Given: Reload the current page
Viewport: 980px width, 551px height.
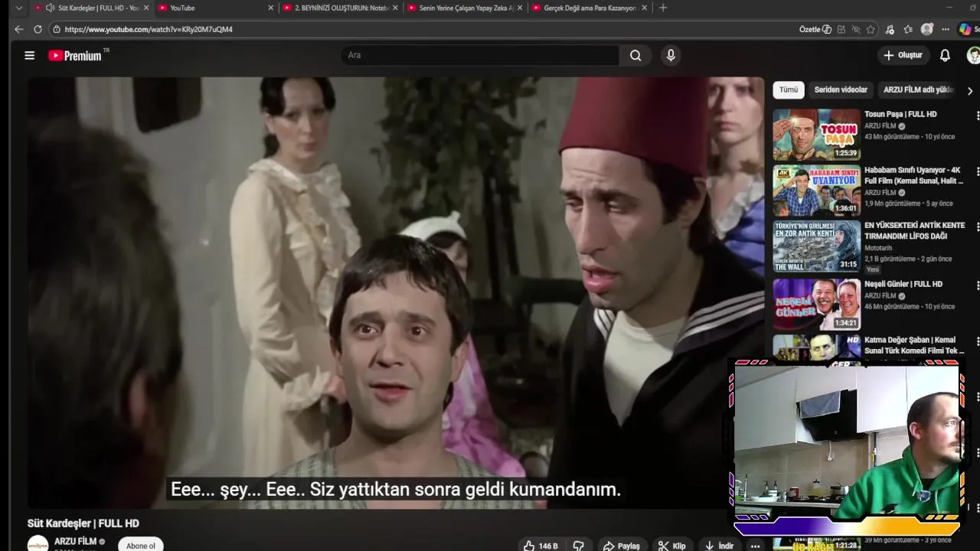Looking at the screenshot, I should [x=38, y=29].
